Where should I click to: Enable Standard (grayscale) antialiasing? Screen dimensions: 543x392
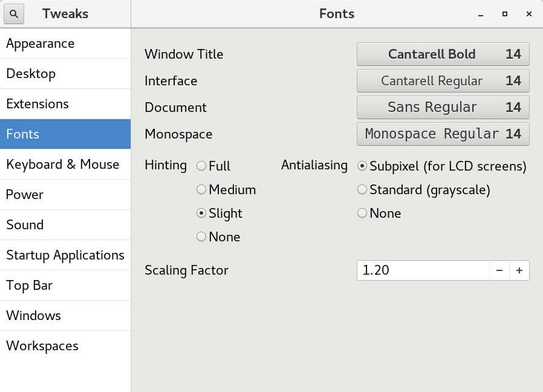(x=362, y=190)
